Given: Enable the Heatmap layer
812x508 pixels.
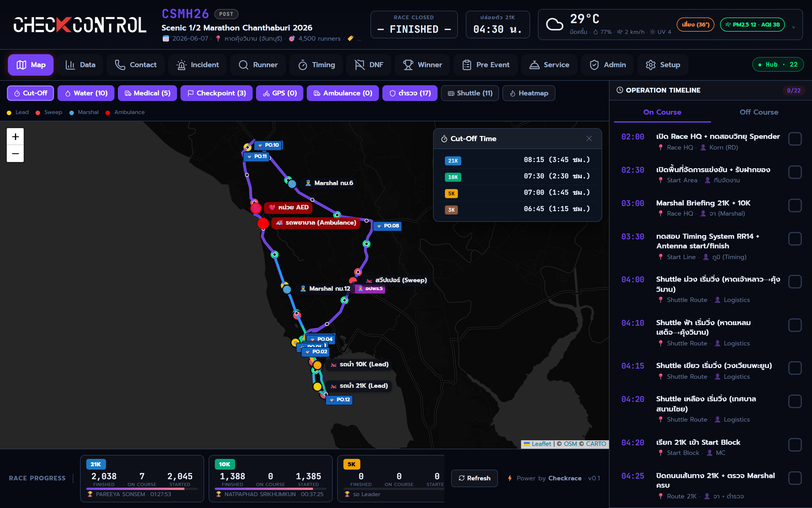Looking at the screenshot, I should [528, 93].
